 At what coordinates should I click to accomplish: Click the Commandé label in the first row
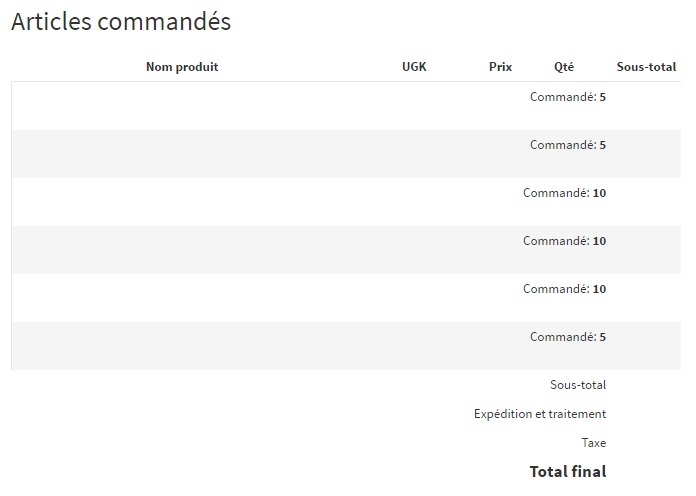(x=563, y=97)
